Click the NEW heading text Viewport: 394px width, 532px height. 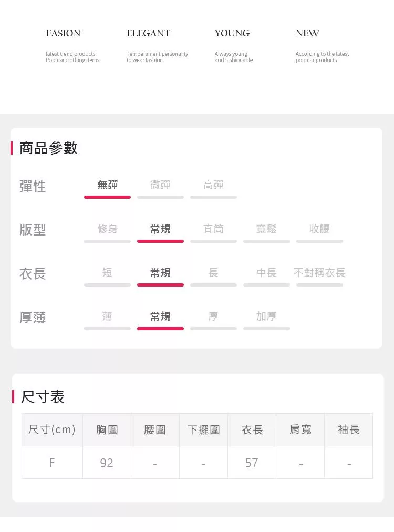coord(307,33)
